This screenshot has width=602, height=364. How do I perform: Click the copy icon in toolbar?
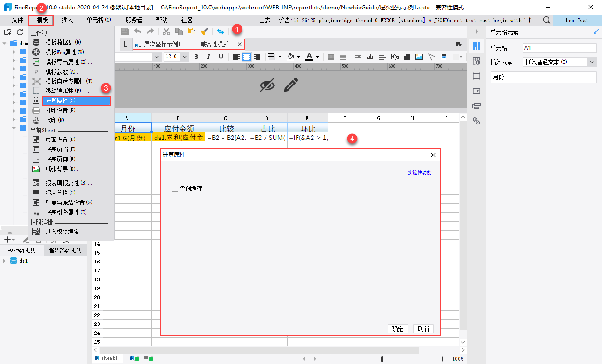179,31
